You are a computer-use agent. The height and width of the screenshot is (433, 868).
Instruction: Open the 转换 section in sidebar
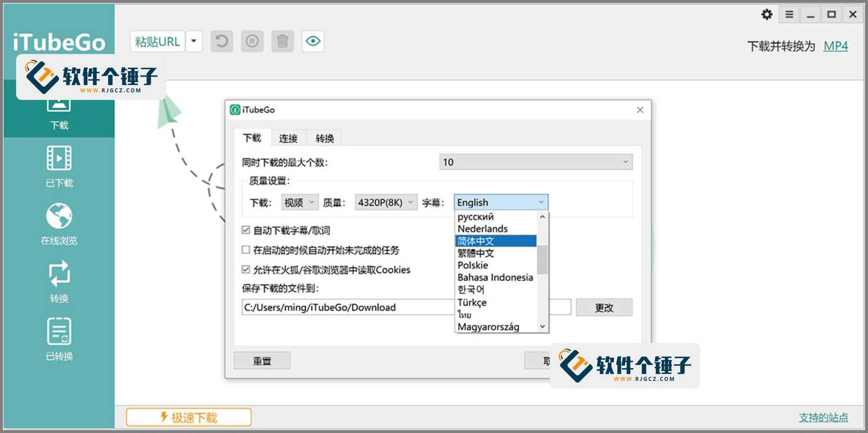pyautogui.click(x=59, y=282)
